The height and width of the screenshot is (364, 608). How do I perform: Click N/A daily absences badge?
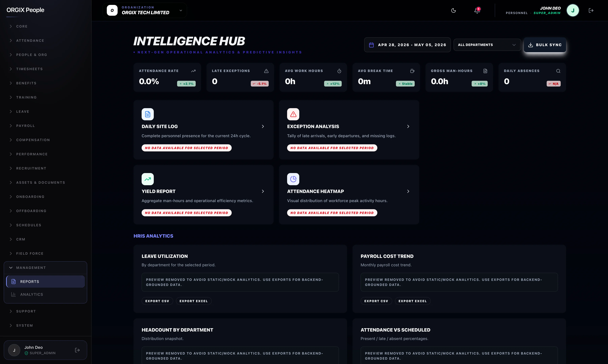(554, 84)
